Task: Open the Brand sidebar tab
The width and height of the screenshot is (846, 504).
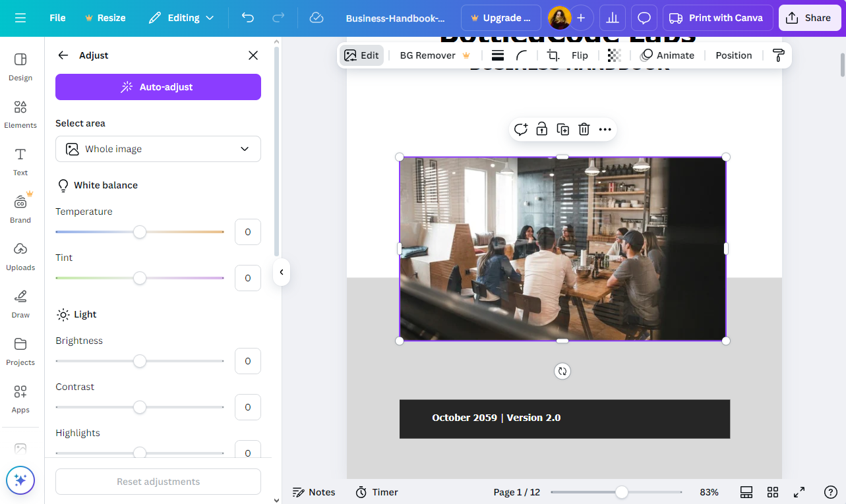Action: (20, 209)
